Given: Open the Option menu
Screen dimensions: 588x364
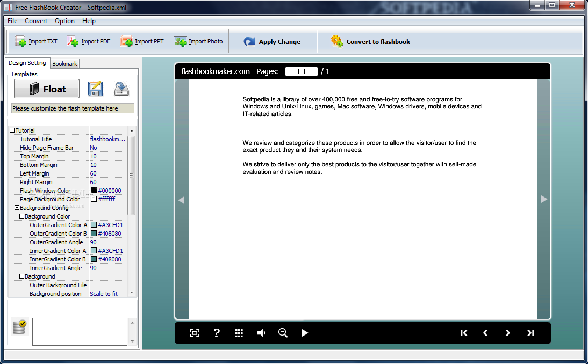Looking at the screenshot, I should coord(64,21).
